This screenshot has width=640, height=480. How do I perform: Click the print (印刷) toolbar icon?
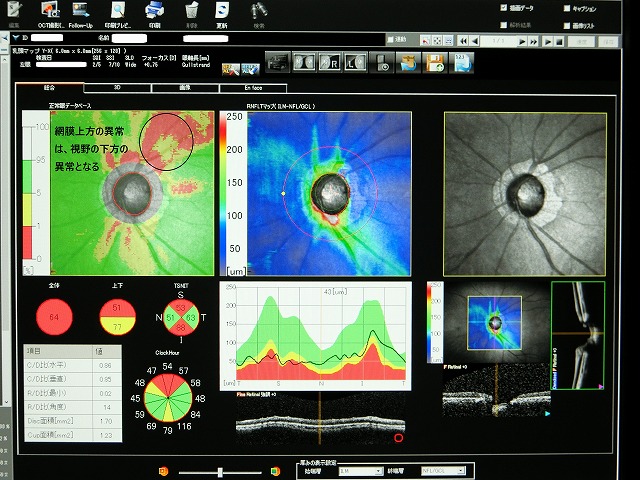pos(154,10)
